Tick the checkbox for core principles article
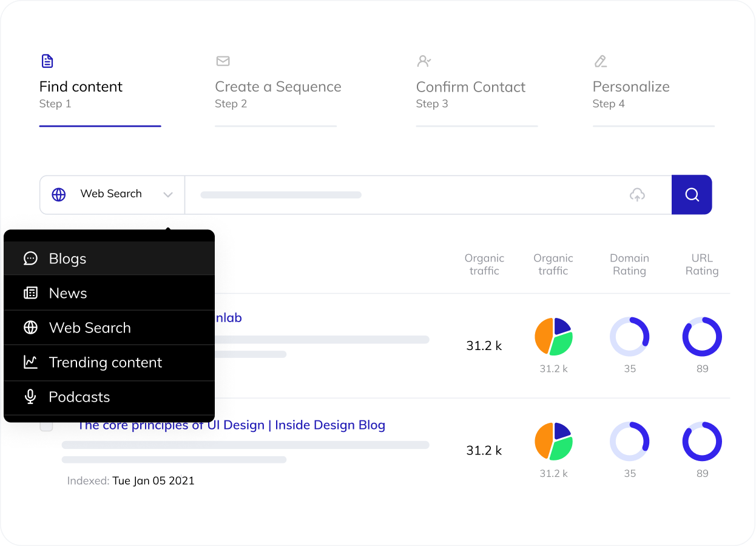 [46, 425]
